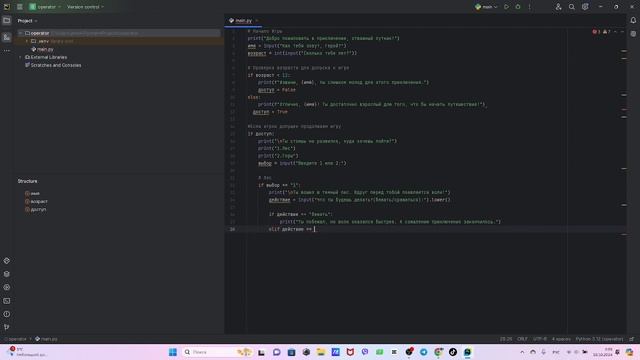Change UTF-8 file encoding
640x360 pixels.
pyautogui.click(x=540, y=339)
